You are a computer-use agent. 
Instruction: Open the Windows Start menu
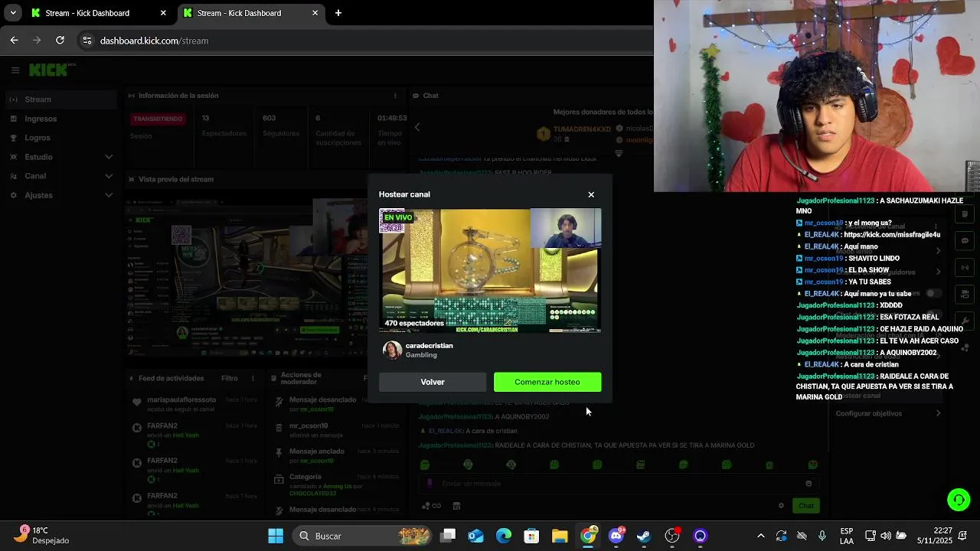click(276, 536)
